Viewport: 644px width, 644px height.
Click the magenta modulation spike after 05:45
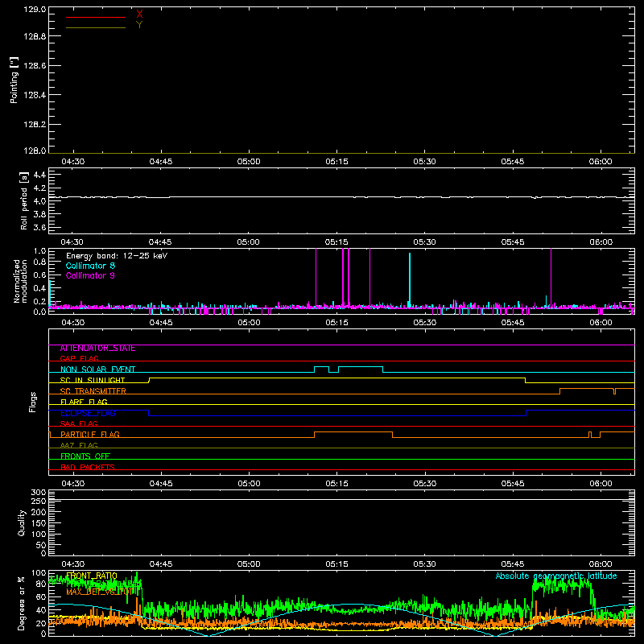[551, 277]
